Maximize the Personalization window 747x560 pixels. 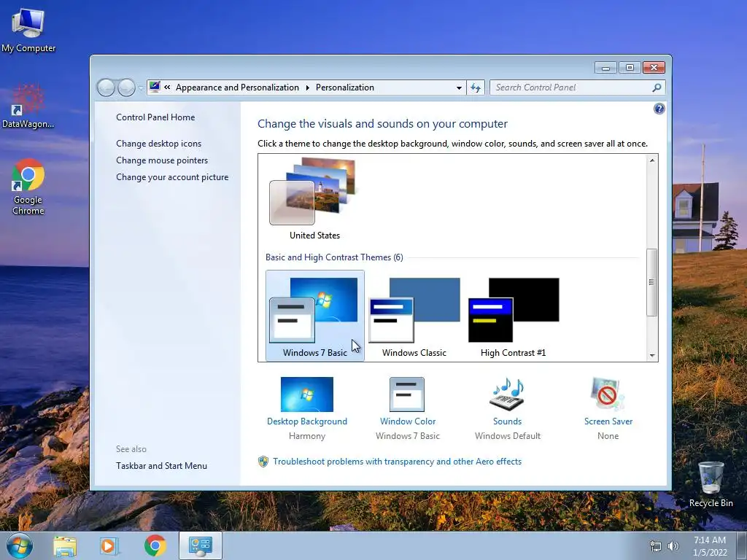click(630, 68)
